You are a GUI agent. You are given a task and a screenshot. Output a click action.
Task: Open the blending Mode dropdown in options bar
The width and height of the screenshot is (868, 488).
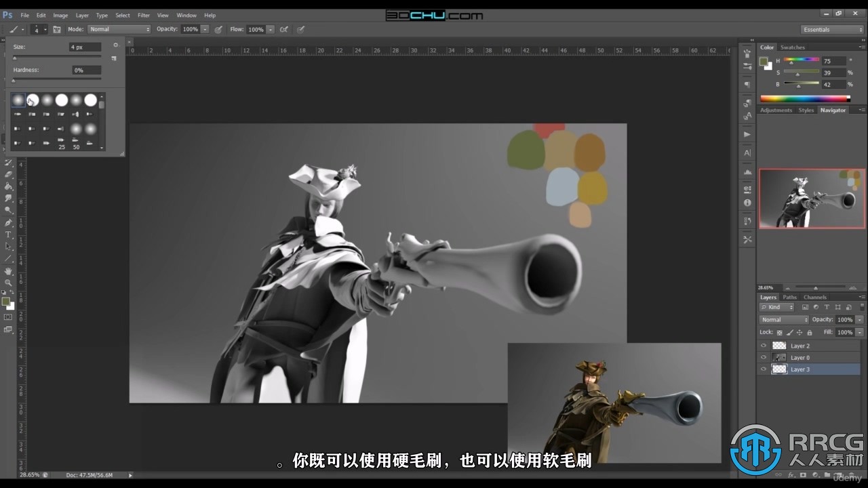pyautogui.click(x=119, y=29)
